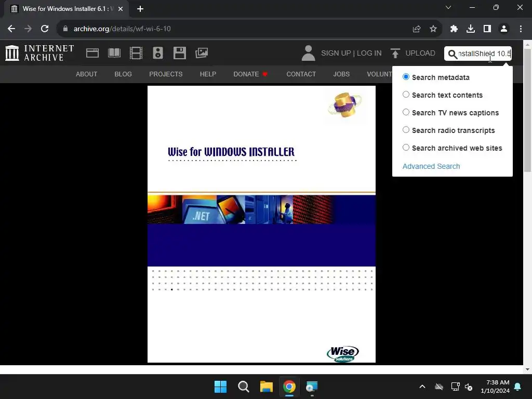The height and width of the screenshot is (399, 532).
Task: Open the Software floppy disk icon
Action: (x=179, y=53)
